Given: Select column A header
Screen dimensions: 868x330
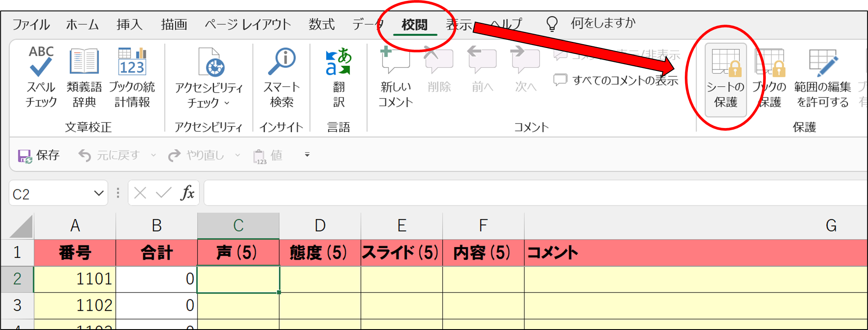Looking at the screenshot, I should point(75,226).
